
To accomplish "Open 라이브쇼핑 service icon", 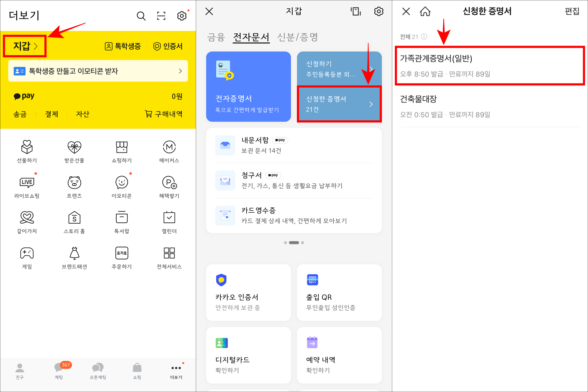I will (x=27, y=187).
